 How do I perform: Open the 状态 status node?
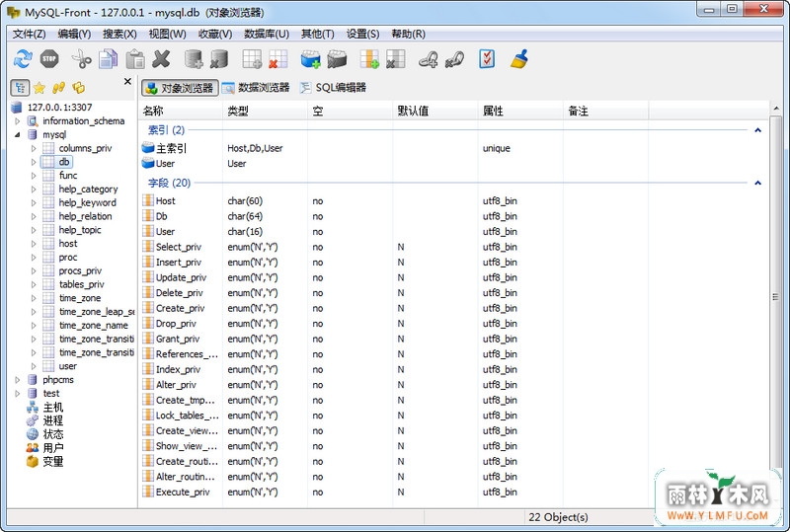tap(53, 433)
